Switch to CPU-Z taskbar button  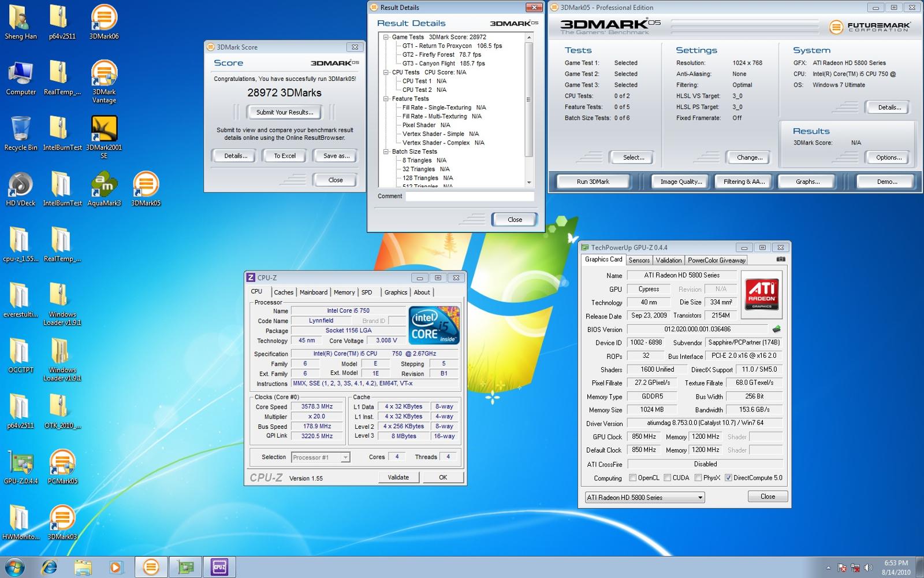219,568
